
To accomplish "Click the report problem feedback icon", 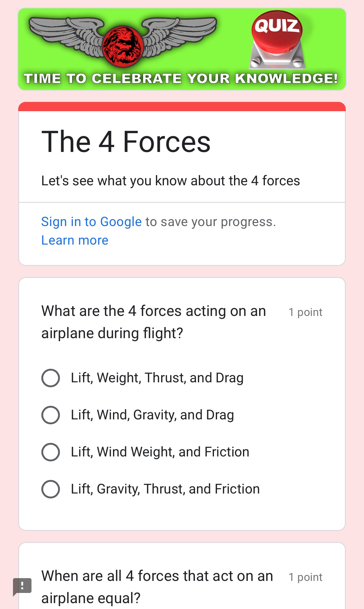I will tap(22, 586).
